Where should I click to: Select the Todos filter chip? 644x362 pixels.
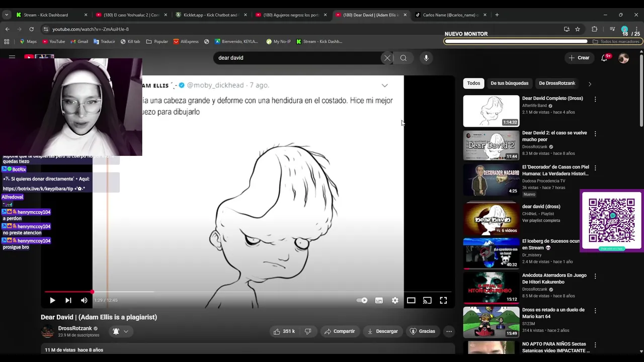click(x=473, y=83)
